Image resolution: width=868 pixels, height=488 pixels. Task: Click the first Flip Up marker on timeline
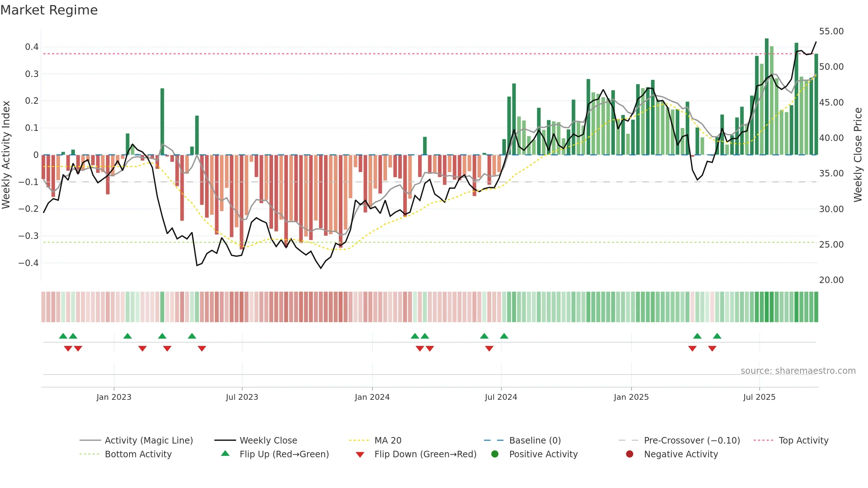63,336
